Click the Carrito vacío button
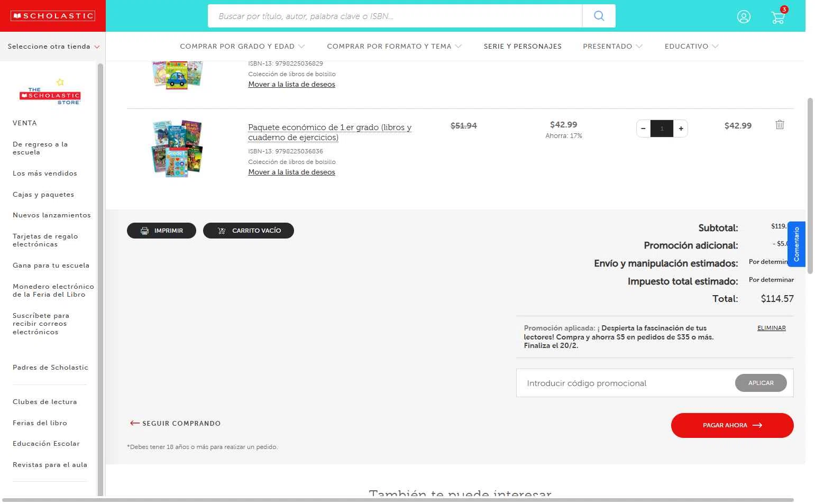Screen dimensions: 815x504 pos(249,231)
